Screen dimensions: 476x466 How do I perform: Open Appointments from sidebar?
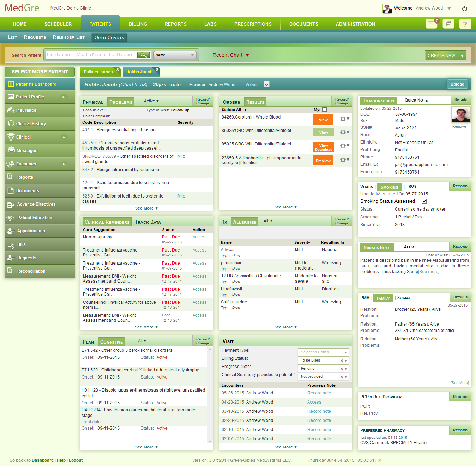40,231
